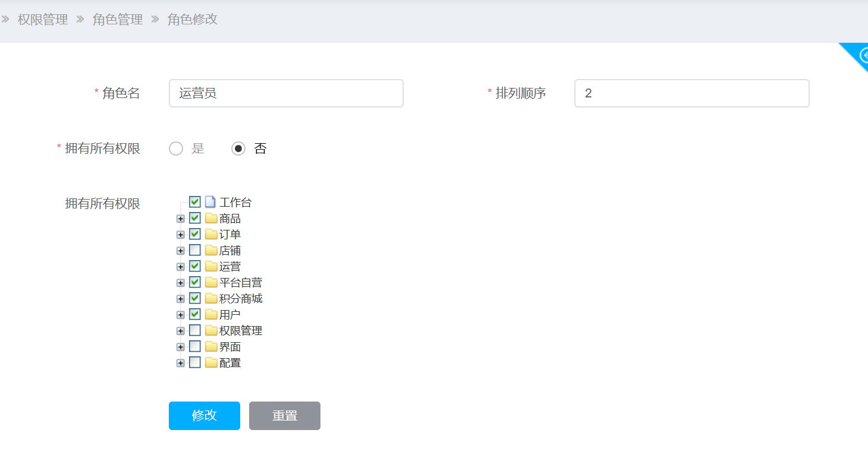Check the 界面 permission checkbox
The height and width of the screenshot is (455, 868).
click(x=195, y=346)
